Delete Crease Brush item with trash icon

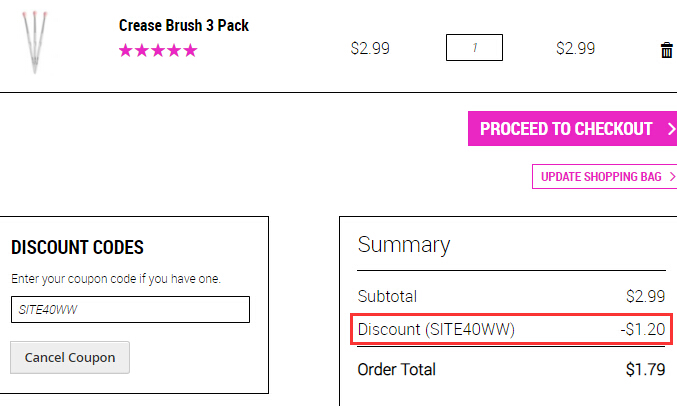pos(667,50)
